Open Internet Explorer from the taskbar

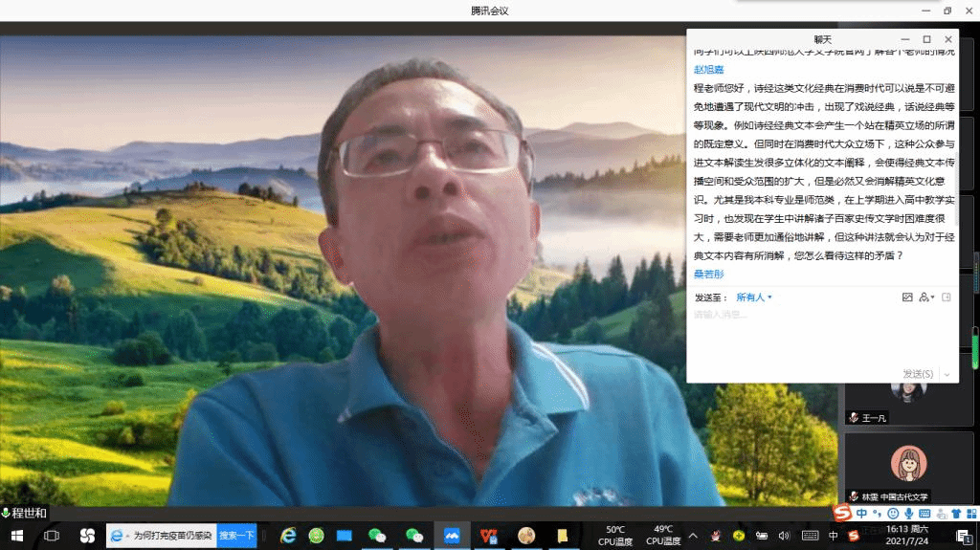pos(287,536)
